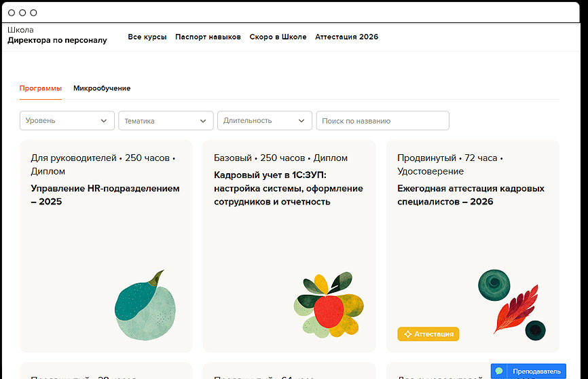Expand the Длительность filter dropdown
The image size is (588, 379).
[x=265, y=120]
